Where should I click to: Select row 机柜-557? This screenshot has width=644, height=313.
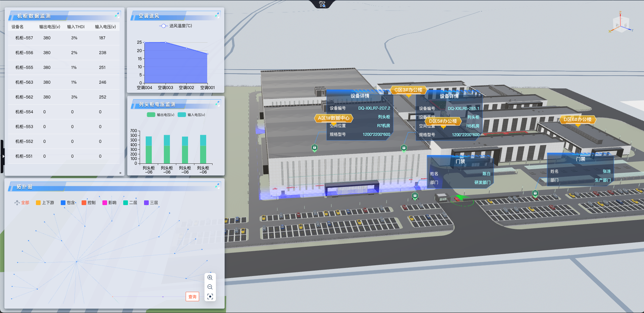pos(64,38)
